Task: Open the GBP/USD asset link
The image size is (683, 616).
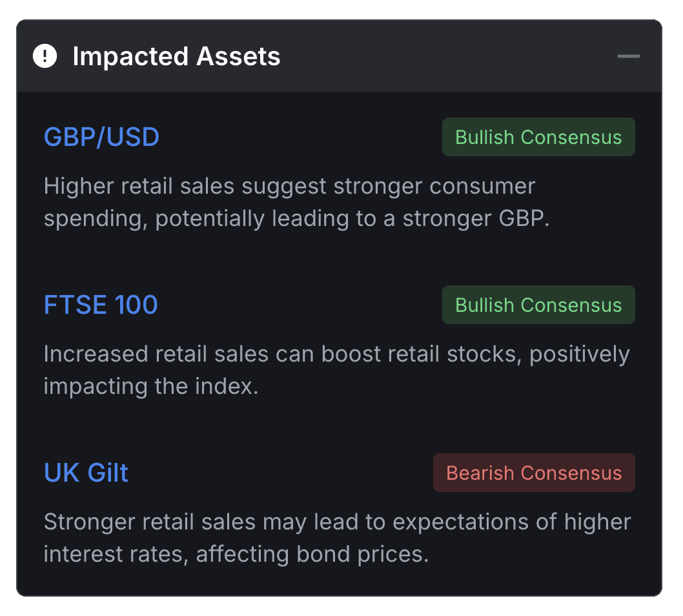Action: (101, 137)
